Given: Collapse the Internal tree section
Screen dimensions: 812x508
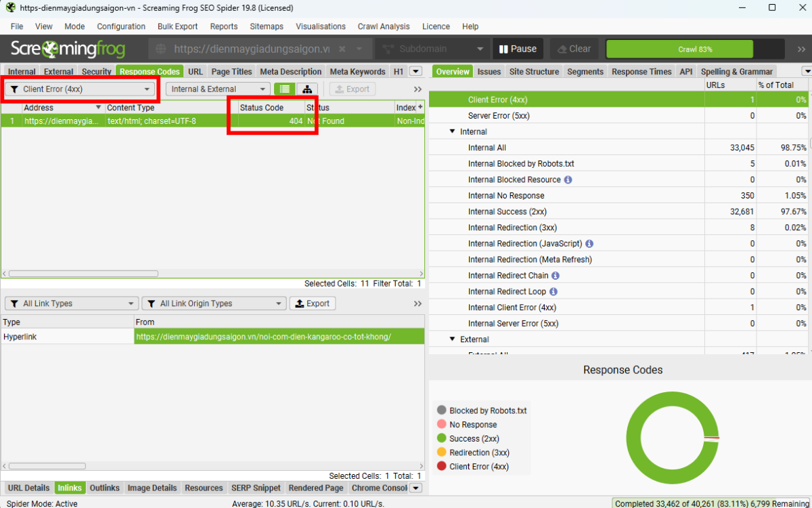Looking at the screenshot, I should [453, 132].
